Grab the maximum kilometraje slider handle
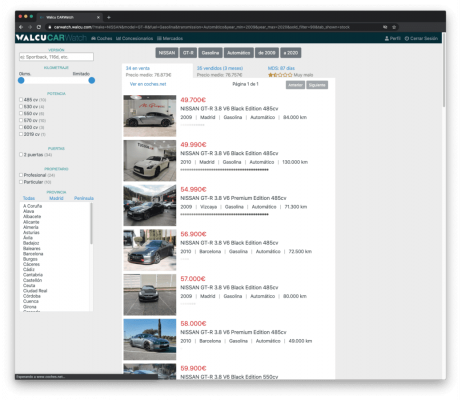The image size is (461, 400). point(92,80)
